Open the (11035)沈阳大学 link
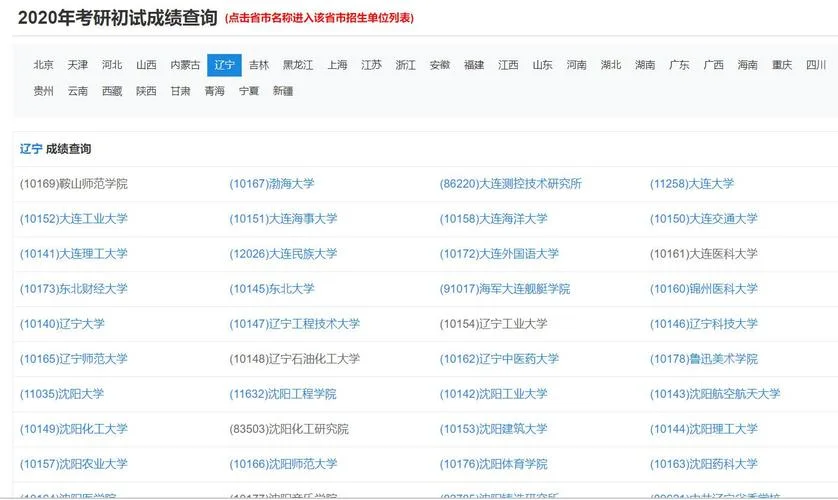The image size is (838, 500). 62,394
